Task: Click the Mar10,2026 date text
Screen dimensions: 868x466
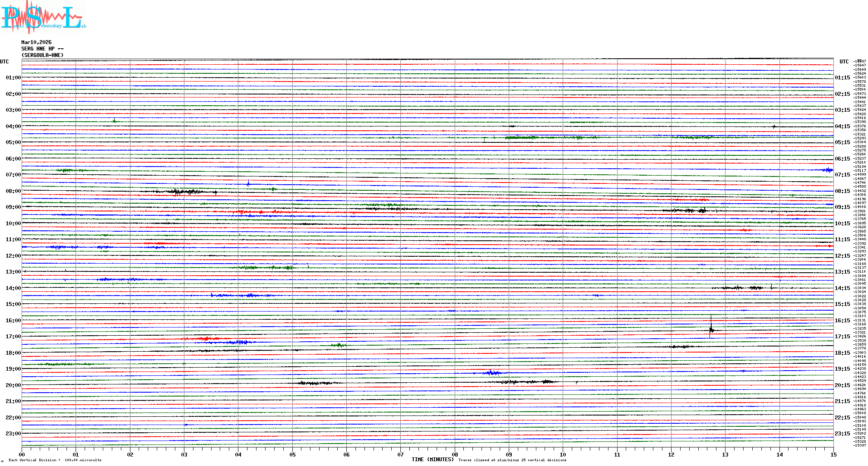Action: [36, 42]
